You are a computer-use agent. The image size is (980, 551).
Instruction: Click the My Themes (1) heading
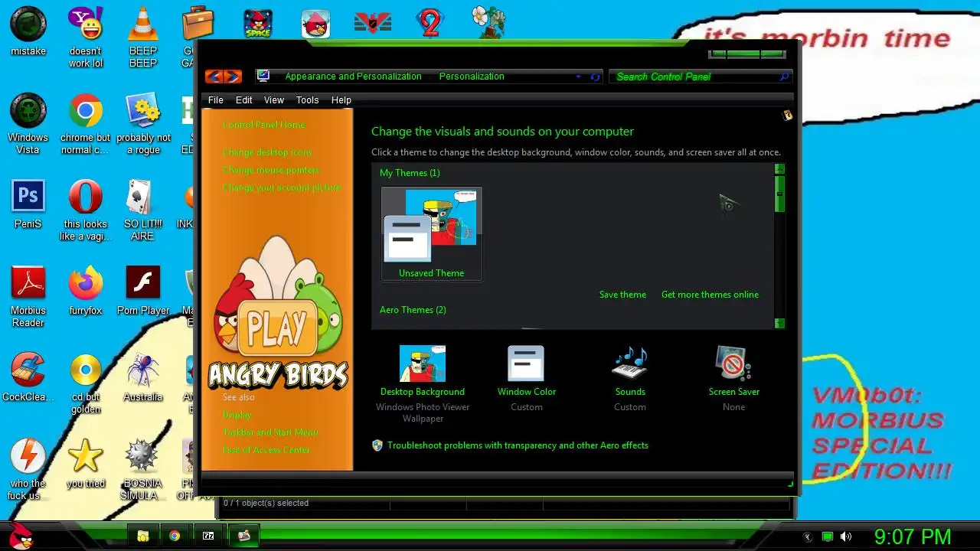tap(410, 173)
